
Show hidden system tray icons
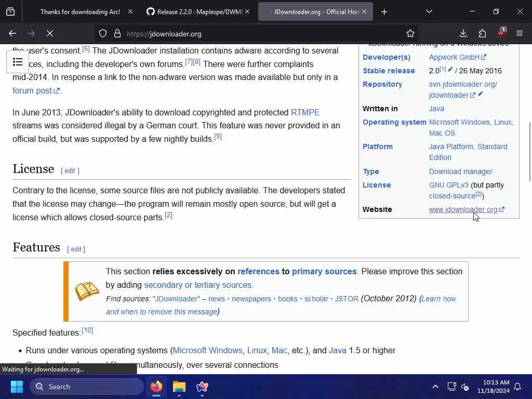click(435, 387)
